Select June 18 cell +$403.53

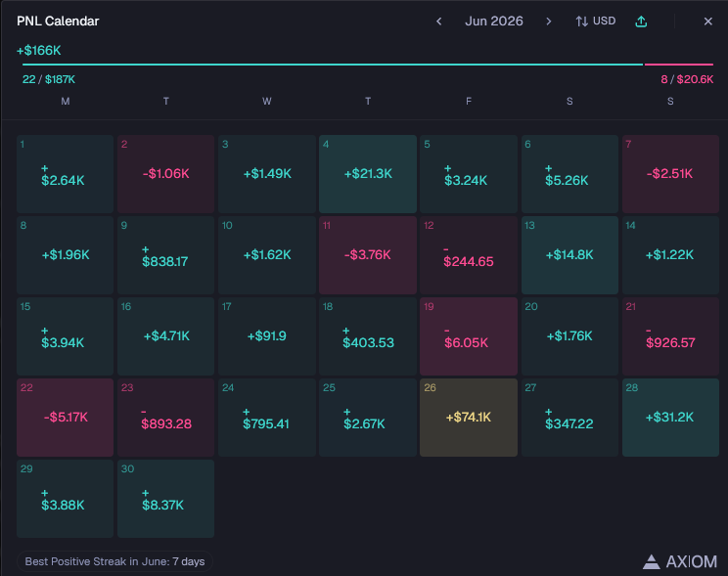(x=368, y=336)
